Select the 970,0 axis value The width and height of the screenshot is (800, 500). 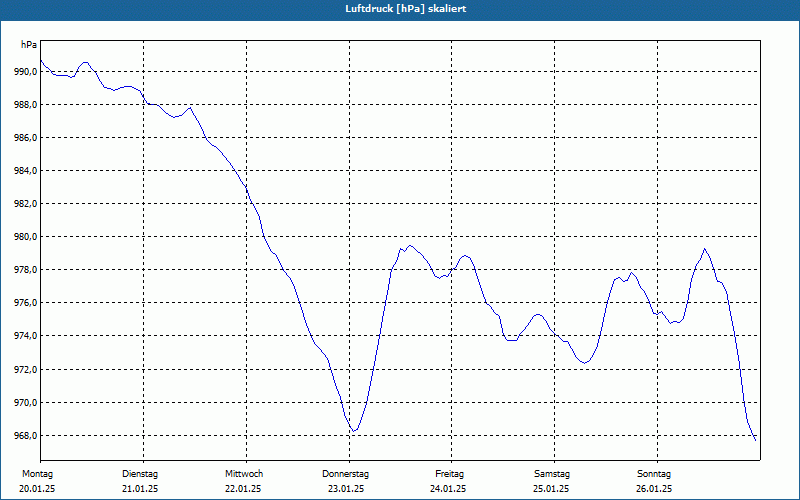pyautogui.click(x=26, y=403)
